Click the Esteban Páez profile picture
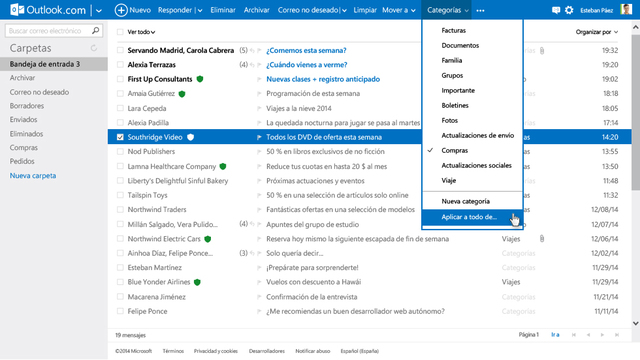This screenshot has height=360, width=640. click(625, 9)
